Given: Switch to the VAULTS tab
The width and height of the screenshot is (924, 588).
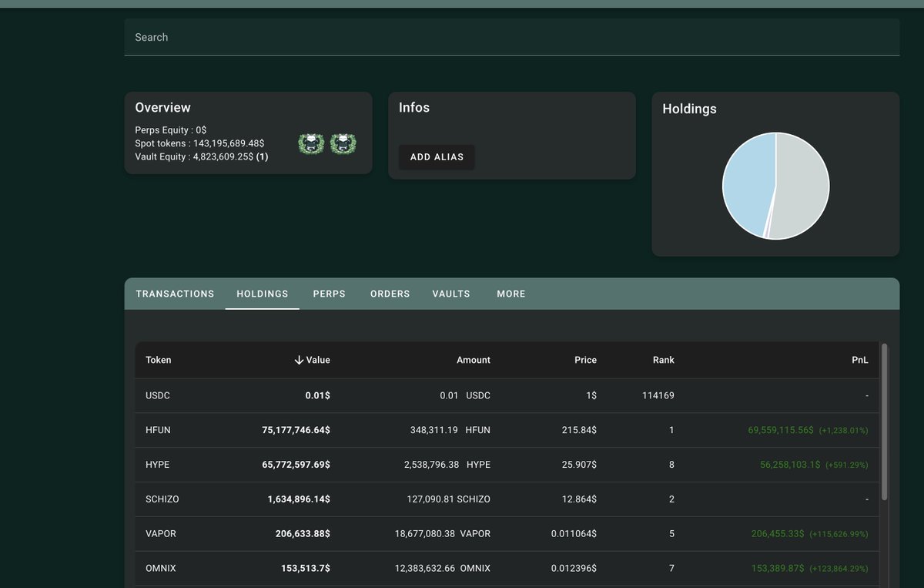Looking at the screenshot, I should (x=451, y=294).
